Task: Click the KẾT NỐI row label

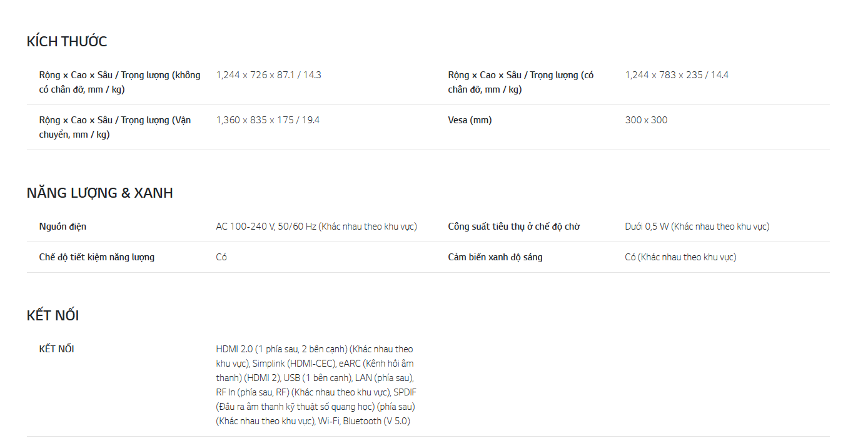Action: point(56,349)
